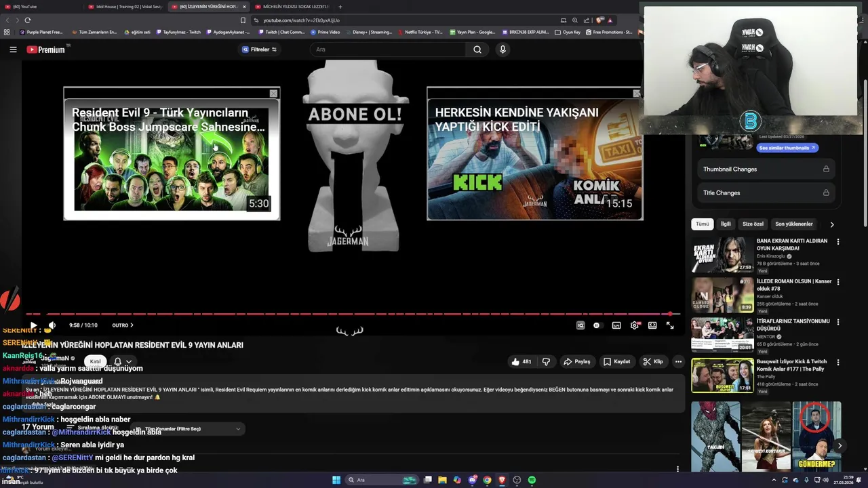The image size is (868, 488).
Task: Open the Filtreler extension button
Action: tap(260, 49)
